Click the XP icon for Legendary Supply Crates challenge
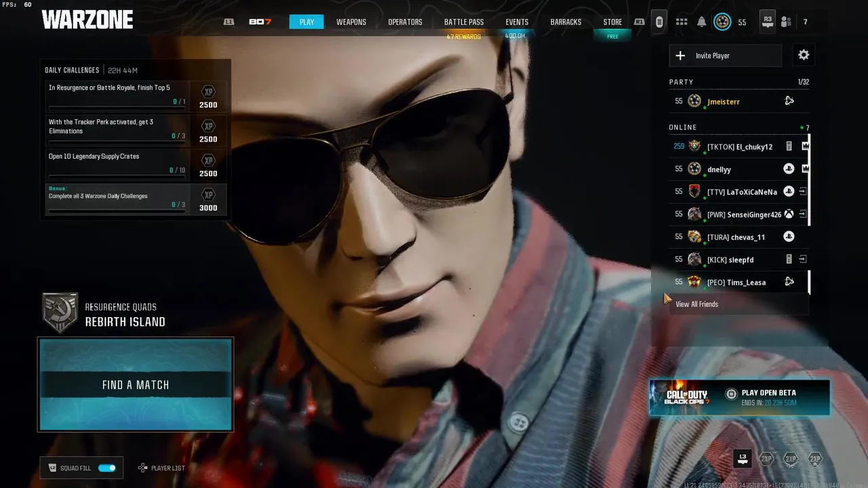This screenshot has width=868, height=488. (x=208, y=161)
